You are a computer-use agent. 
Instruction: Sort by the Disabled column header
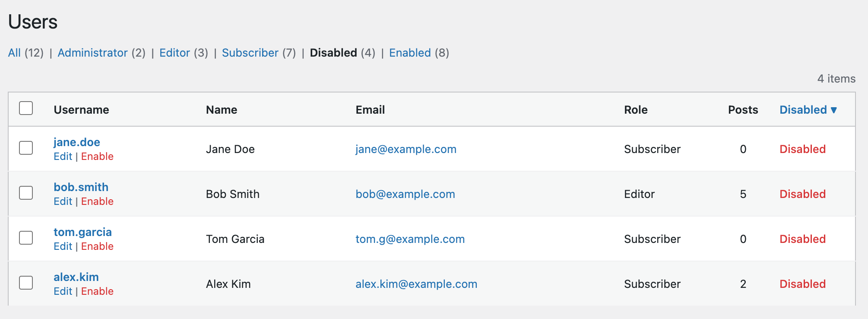[803, 110]
